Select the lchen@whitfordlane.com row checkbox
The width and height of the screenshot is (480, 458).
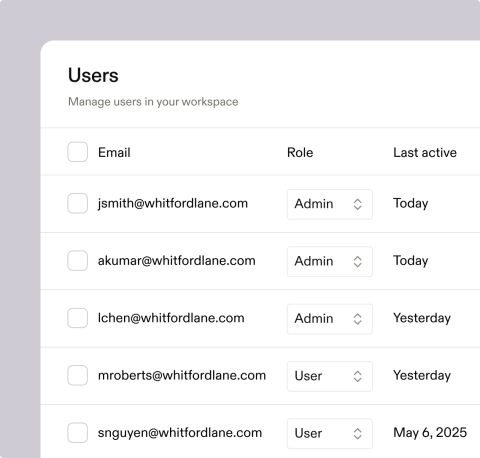pos(77,318)
